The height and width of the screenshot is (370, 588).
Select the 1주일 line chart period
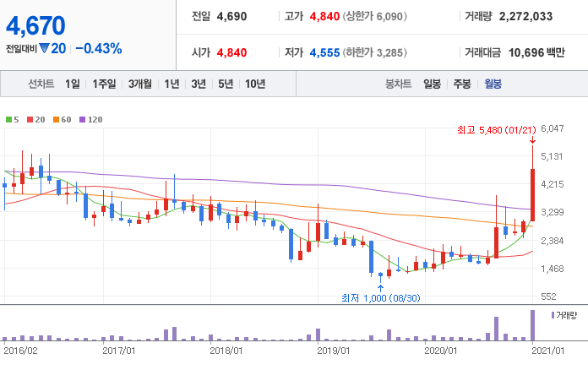(x=104, y=84)
